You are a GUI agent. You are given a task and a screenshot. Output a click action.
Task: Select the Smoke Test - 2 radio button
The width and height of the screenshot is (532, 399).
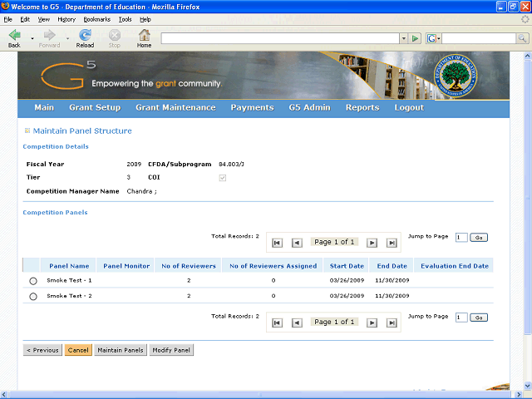coord(33,297)
